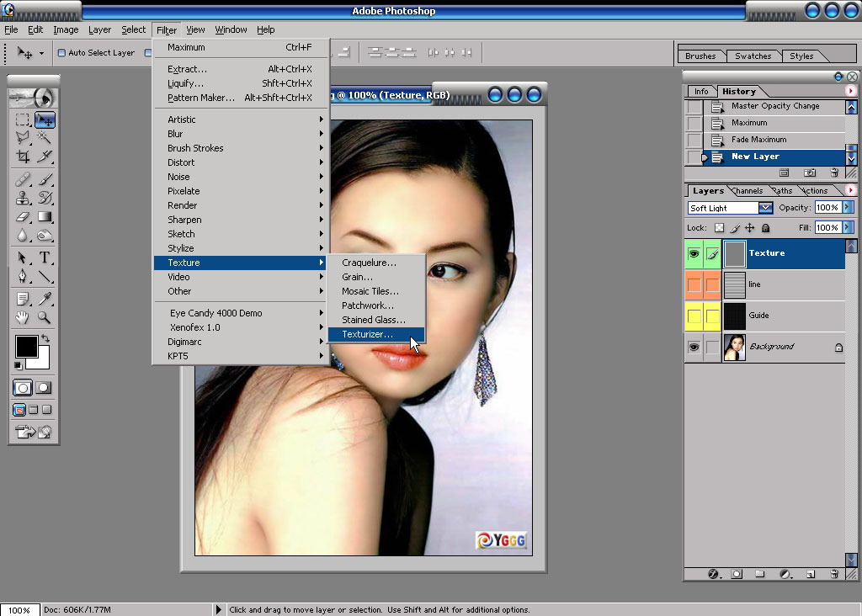The width and height of the screenshot is (862, 616).
Task: Create new layer via Layers panel icon
Action: coord(811,574)
